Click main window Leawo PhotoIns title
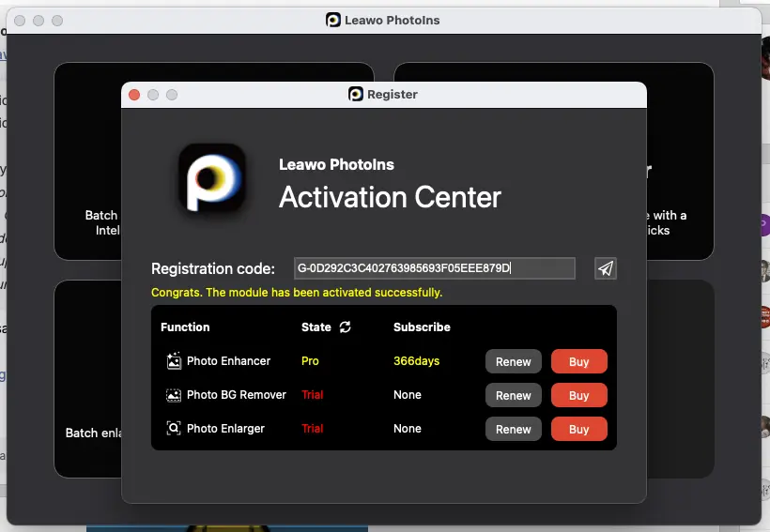770x532 pixels. tap(392, 20)
